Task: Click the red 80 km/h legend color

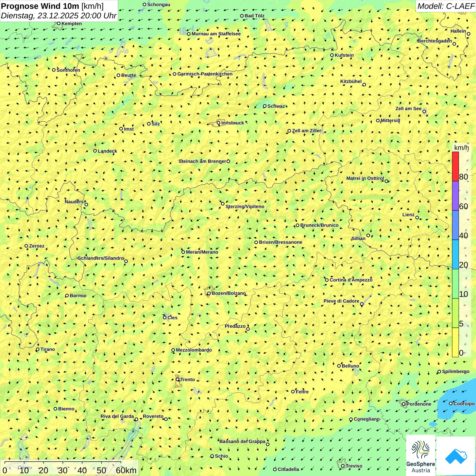Action: 455,166
